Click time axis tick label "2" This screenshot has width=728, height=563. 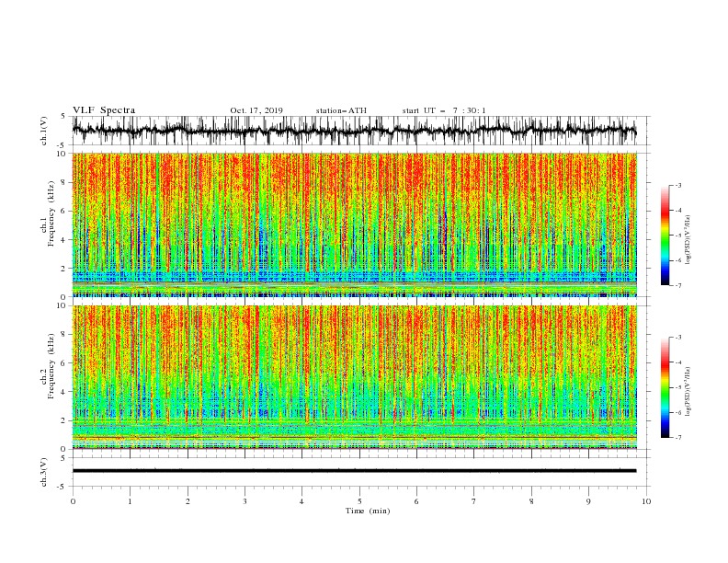point(188,501)
